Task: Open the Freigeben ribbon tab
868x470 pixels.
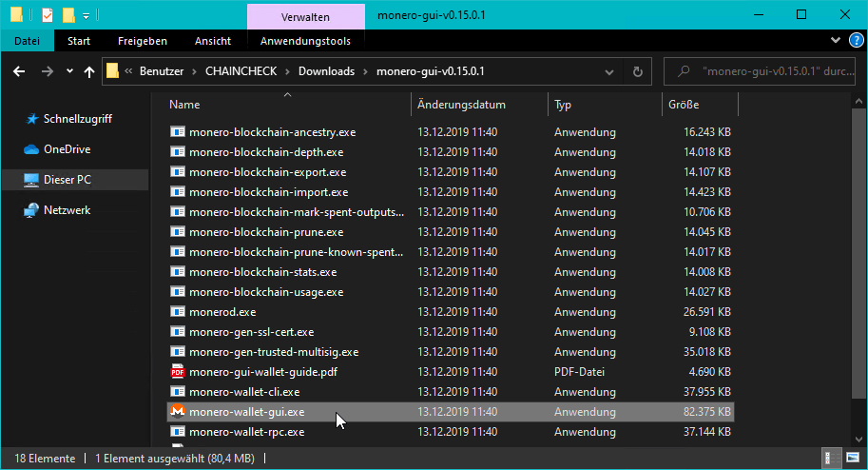Action: (x=143, y=41)
